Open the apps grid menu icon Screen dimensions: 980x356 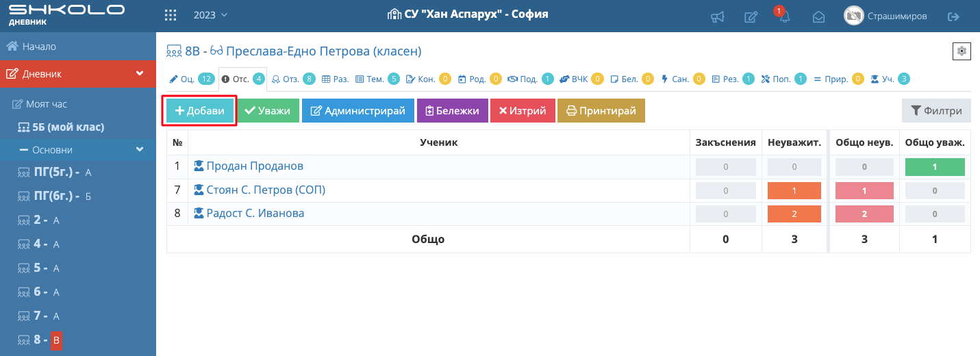pyautogui.click(x=171, y=15)
